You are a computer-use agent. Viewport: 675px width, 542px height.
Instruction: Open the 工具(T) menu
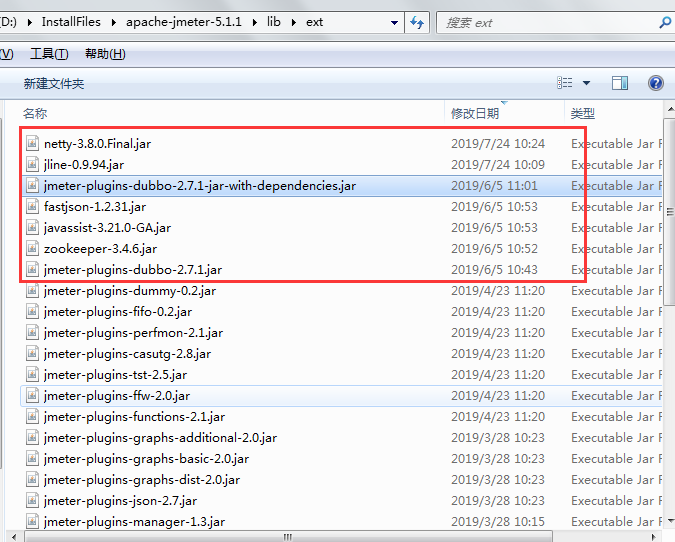[49, 54]
